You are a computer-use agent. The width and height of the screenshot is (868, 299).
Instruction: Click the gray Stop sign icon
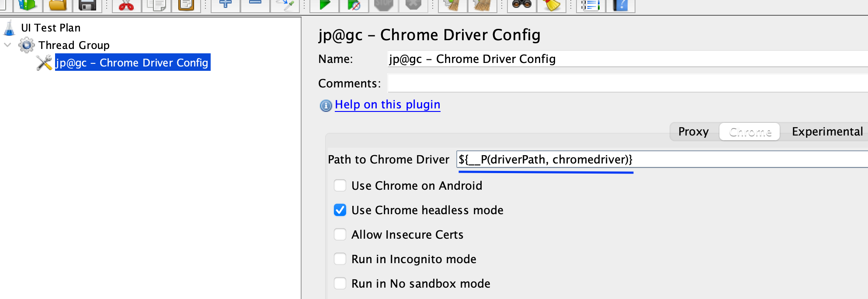[x=383, y=5]
